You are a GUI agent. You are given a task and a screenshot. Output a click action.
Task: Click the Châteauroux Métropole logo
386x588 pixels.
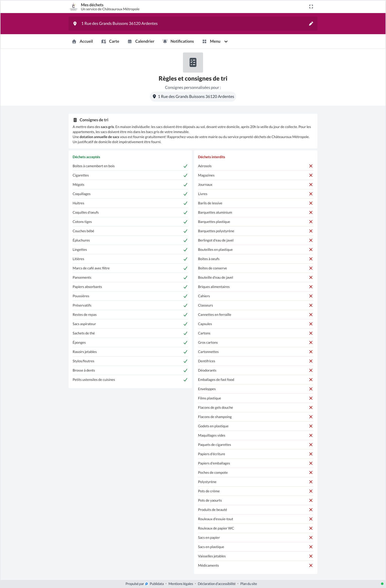73,7
